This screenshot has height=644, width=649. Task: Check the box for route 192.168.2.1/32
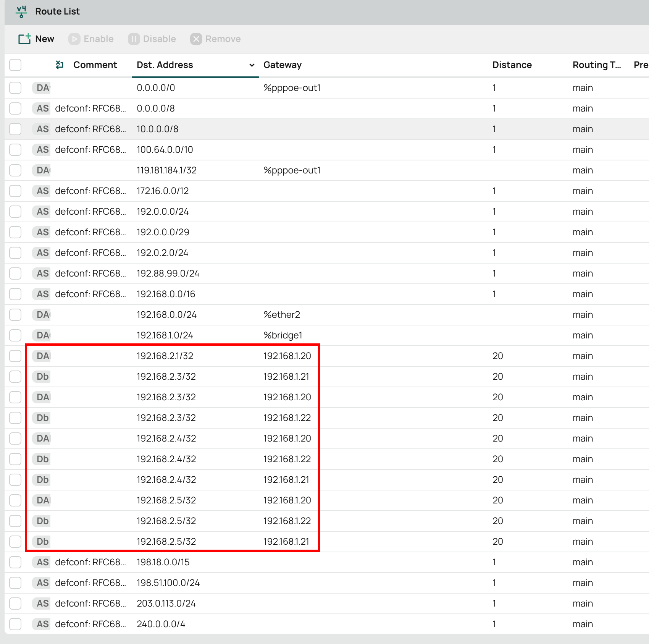[x=15, y=356]
